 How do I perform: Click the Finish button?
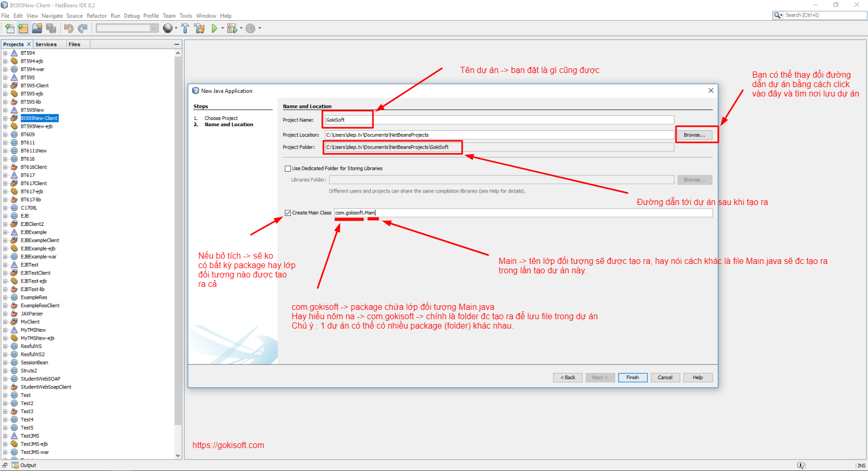[x=632, y=378]
